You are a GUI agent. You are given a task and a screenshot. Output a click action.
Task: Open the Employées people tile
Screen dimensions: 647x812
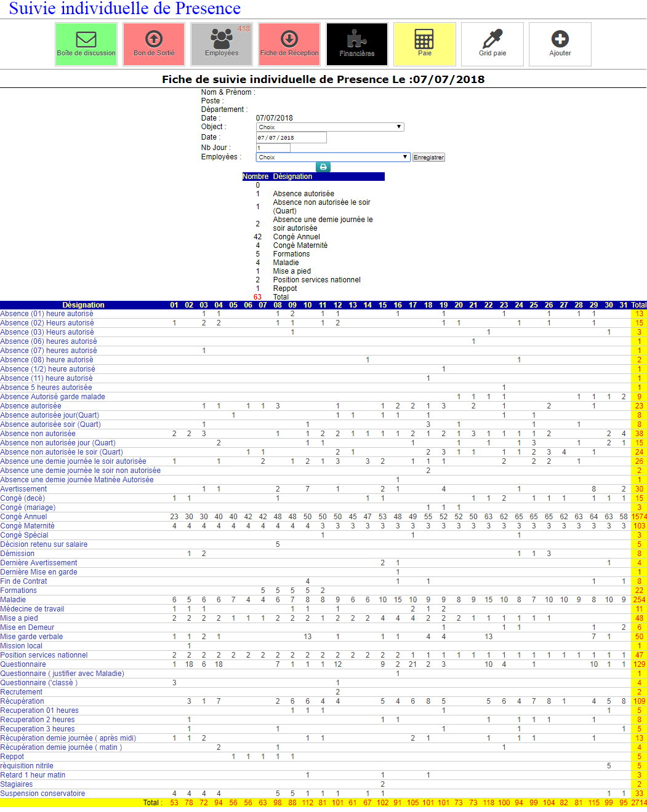click(222, 44)
